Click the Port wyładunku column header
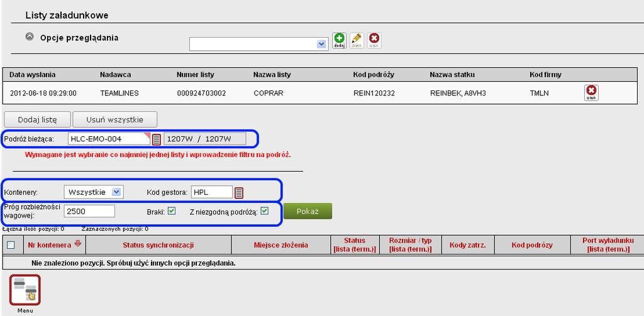644x316 pixels. coord(608,245)
